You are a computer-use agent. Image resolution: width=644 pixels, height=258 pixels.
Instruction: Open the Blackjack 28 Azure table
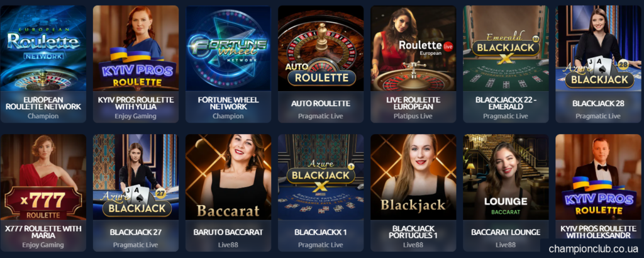[x=599, y=48]
